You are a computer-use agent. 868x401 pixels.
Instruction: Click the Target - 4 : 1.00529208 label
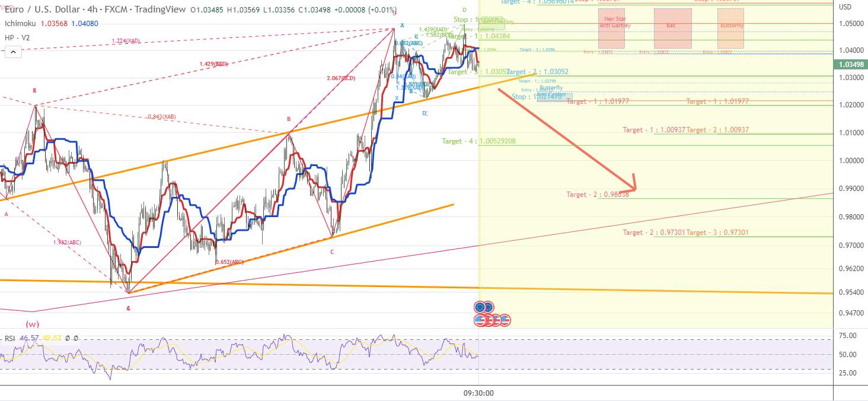(478, 141)
